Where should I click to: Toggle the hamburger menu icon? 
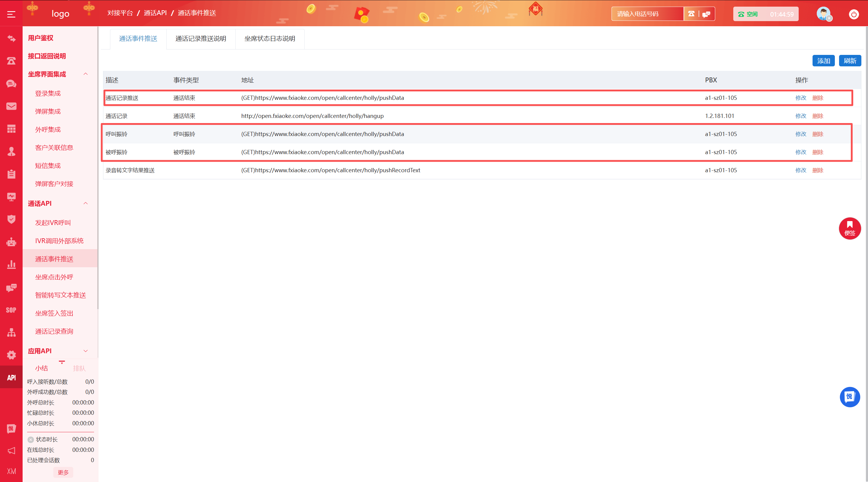pyautogui.click(x=11, y=14)
